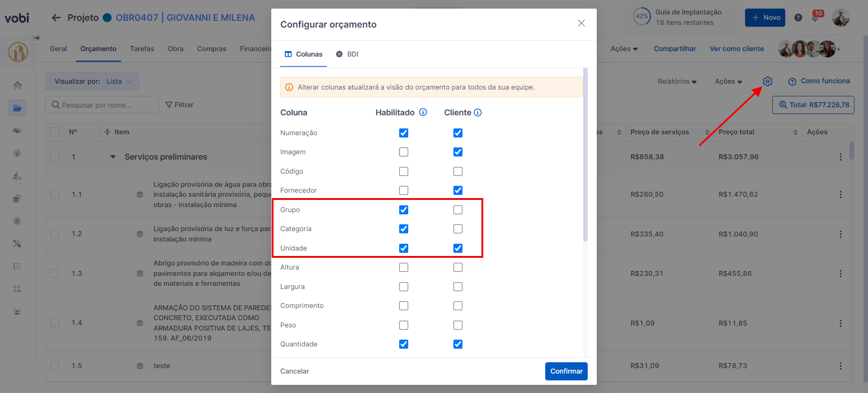Screen dimensions: 868x393
Task: Check Categoria for Cliente column
Action: point(458,229)
